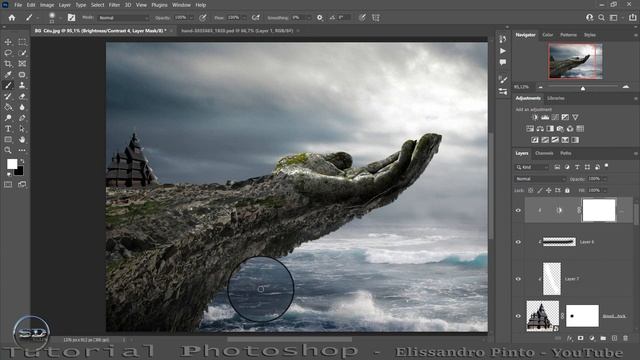Viewport: 640px width, 360px height.
Task: Open the Layer menu
Action: [64, 5]
